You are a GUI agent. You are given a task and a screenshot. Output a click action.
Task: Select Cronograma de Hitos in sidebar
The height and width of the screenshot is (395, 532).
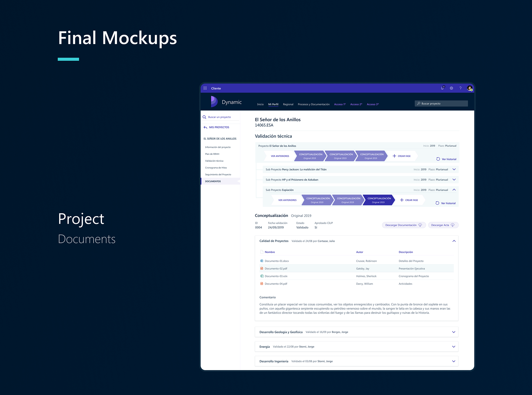[216, 168]
